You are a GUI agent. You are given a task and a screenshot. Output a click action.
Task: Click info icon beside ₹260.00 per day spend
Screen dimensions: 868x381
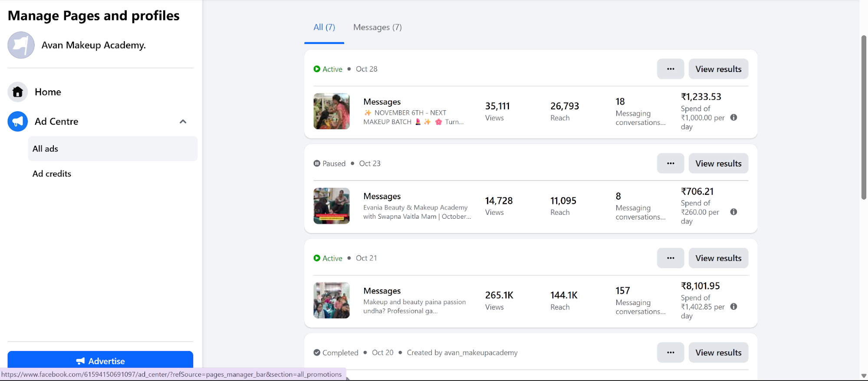[733, 212]
